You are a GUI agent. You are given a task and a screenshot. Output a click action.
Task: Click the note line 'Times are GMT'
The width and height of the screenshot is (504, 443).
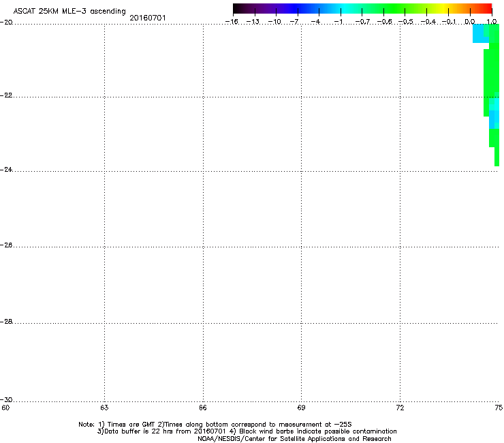(x=131, y=425)
